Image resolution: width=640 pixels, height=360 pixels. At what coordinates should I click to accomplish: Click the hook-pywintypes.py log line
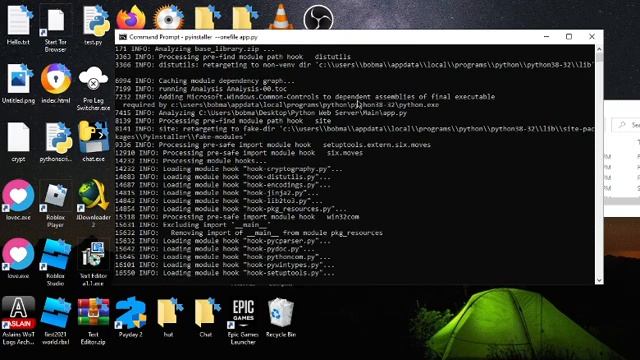click(224, 264)
